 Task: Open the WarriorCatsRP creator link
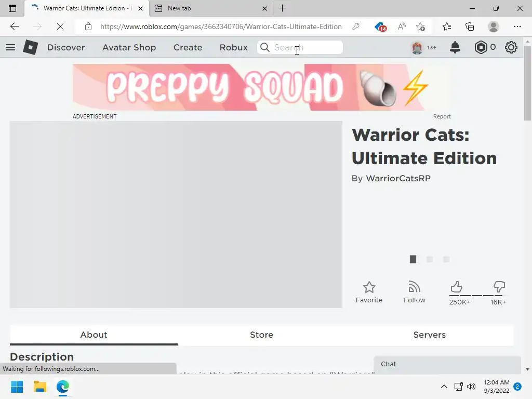click(x=398, y=179)
